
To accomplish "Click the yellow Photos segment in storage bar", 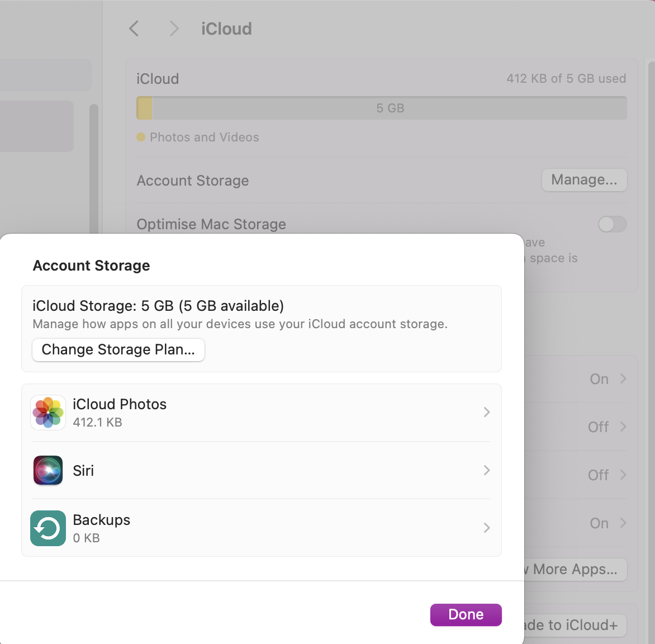I will coord(144,108).
